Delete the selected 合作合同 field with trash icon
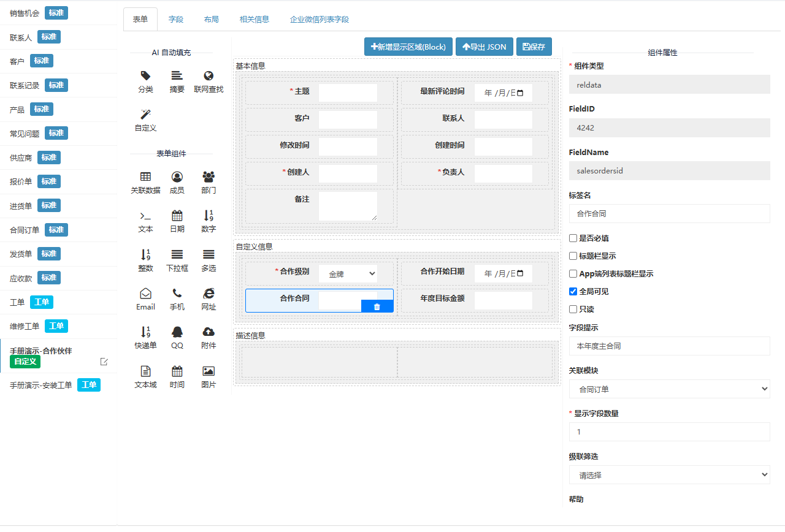This screenshot has height=532, width=785. (x=377, y=306)
